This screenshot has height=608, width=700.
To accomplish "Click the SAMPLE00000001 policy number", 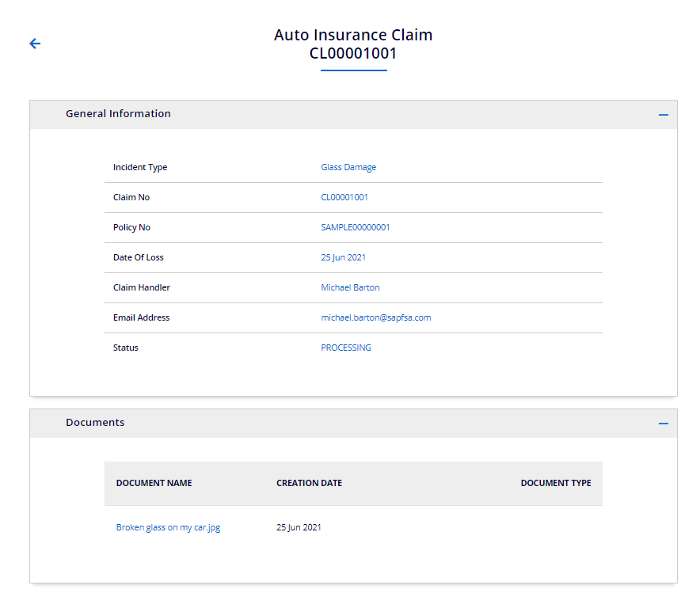I will [x=355, y=227].
